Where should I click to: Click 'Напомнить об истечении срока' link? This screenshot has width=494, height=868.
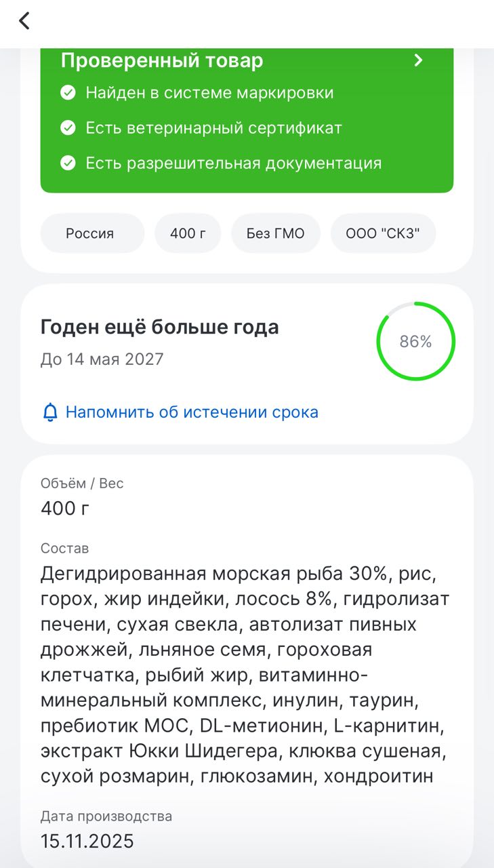pos(192,412)
